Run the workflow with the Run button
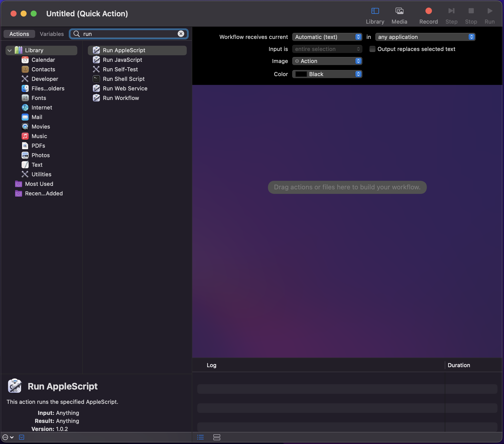The height and width of the screenshot is (444, 504). pyautogui.click(x=489, y=16)
